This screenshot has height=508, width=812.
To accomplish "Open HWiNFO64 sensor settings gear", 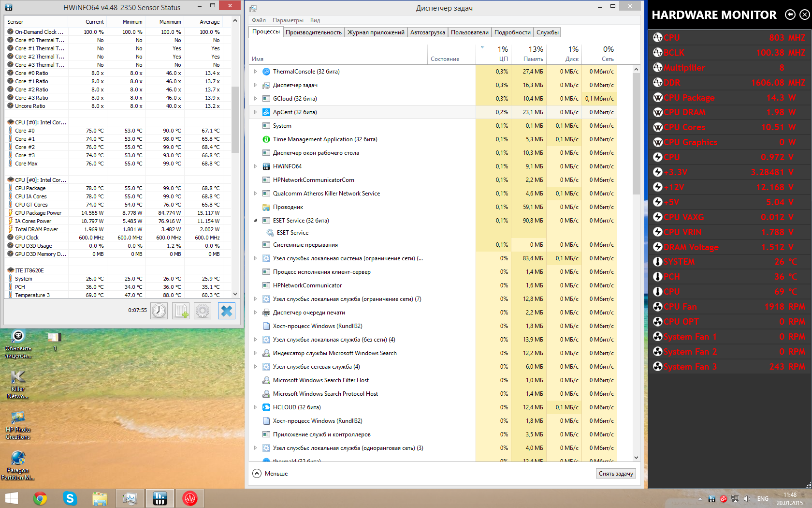I will tap(203, 311).
